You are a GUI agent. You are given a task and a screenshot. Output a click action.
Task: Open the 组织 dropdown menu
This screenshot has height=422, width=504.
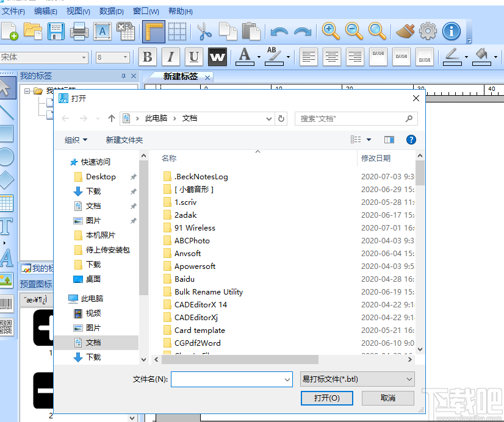[x=76, y=140]
